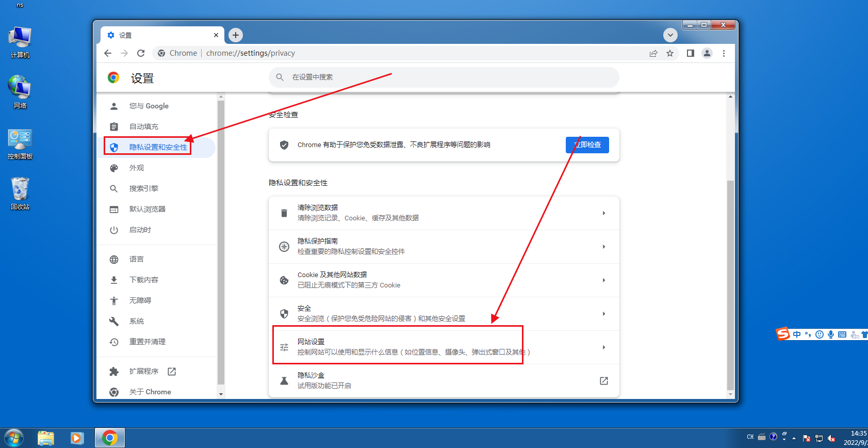Bookmark this page with star icon
Viewport: 868px width, 448px height.
[x=670, y=53]
